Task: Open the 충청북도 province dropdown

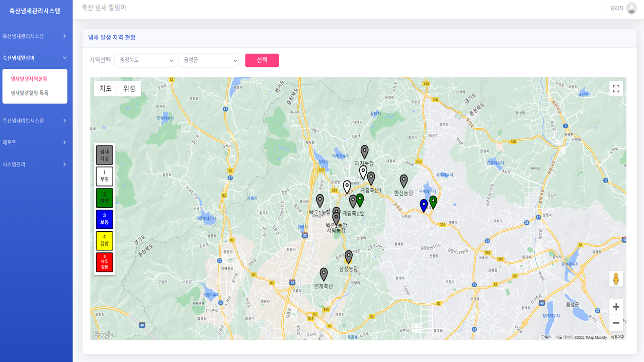Action: [144, 60]
